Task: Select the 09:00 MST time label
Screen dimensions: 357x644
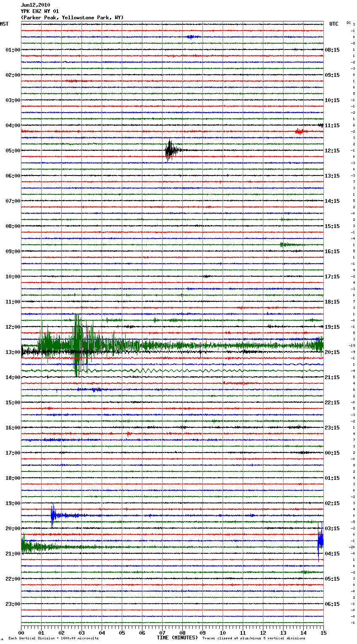Action: [13, 251]
